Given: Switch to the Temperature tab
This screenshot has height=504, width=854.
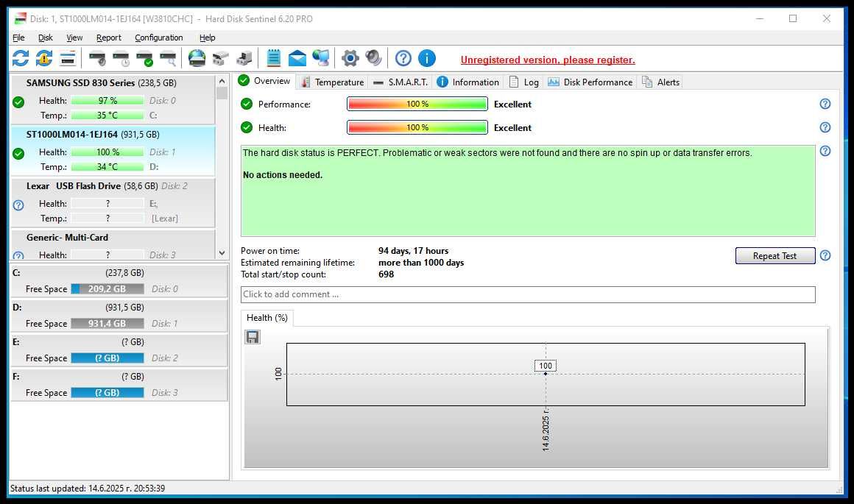Looking at the screenshot, I should [332, 82].
